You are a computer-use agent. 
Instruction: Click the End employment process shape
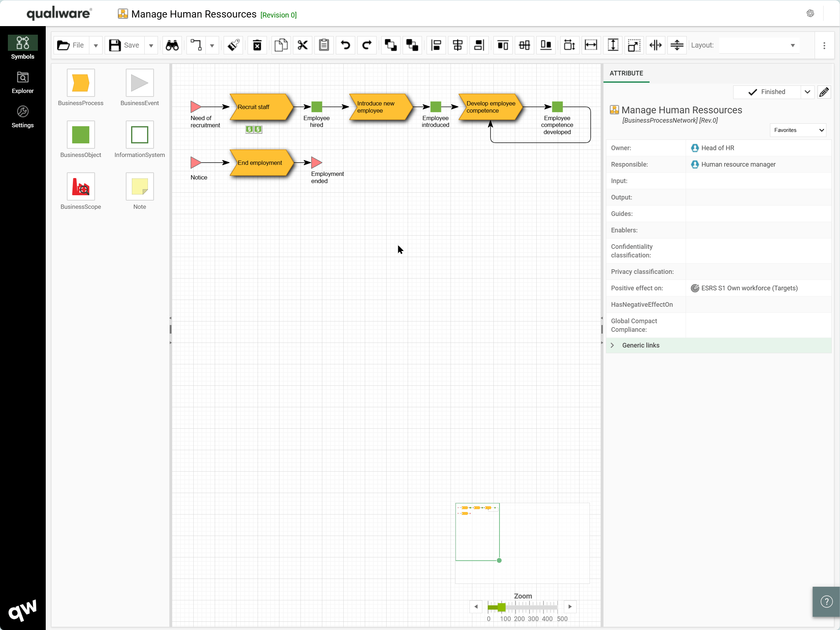pos(261,163)
